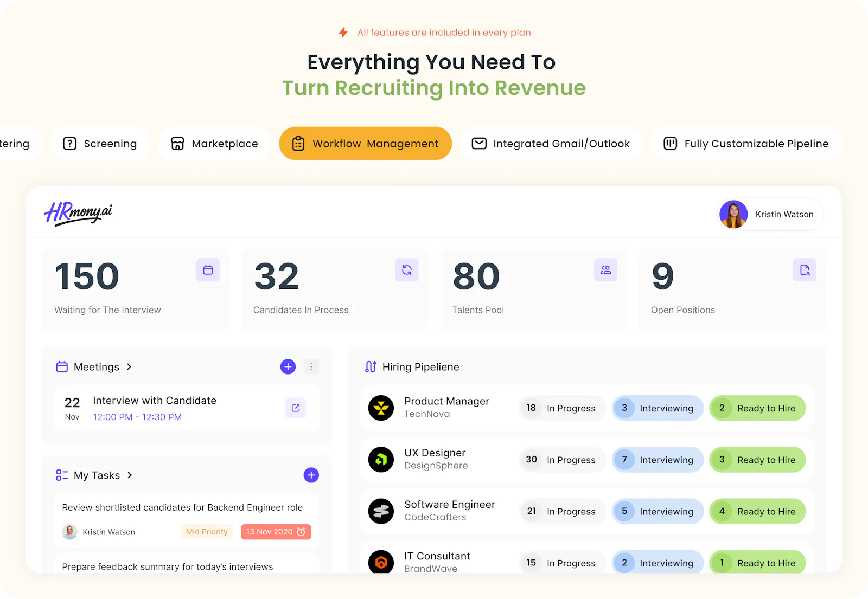Add a new meeting with the plus button
This screenshot has width=868, height=599.
288,367
